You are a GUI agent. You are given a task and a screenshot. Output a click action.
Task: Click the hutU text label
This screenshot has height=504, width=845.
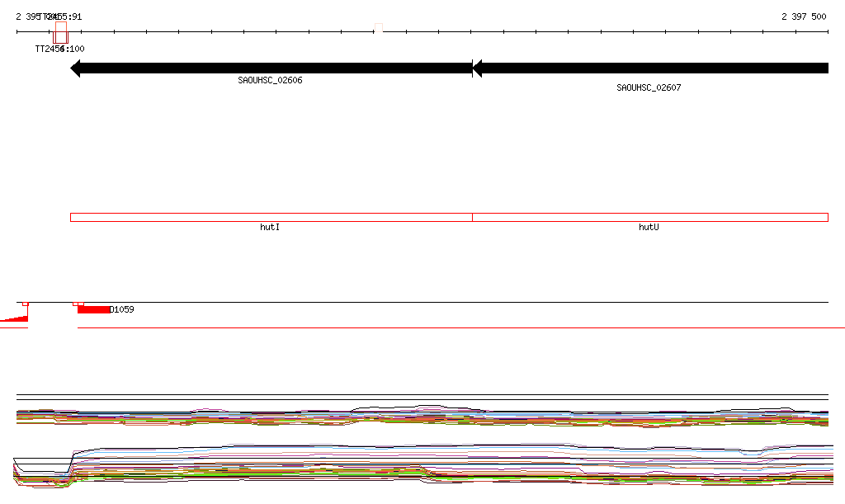pos(649,227)
